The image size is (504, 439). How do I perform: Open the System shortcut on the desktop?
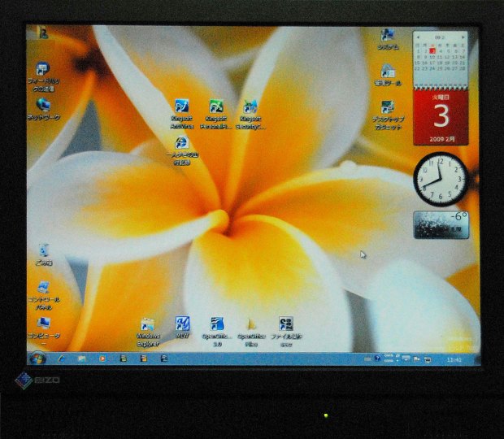tap(388, 35)
